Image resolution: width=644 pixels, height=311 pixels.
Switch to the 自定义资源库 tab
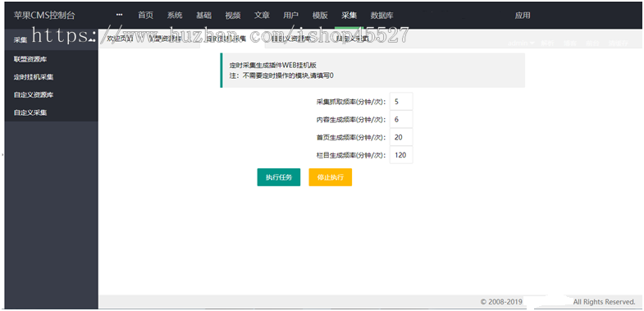click(x=290, y=39)
